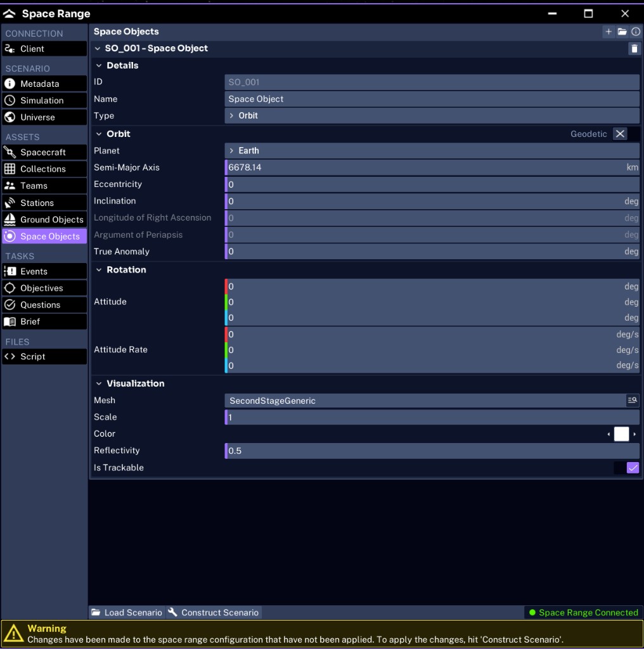Go to Stations

pos(44,203)
